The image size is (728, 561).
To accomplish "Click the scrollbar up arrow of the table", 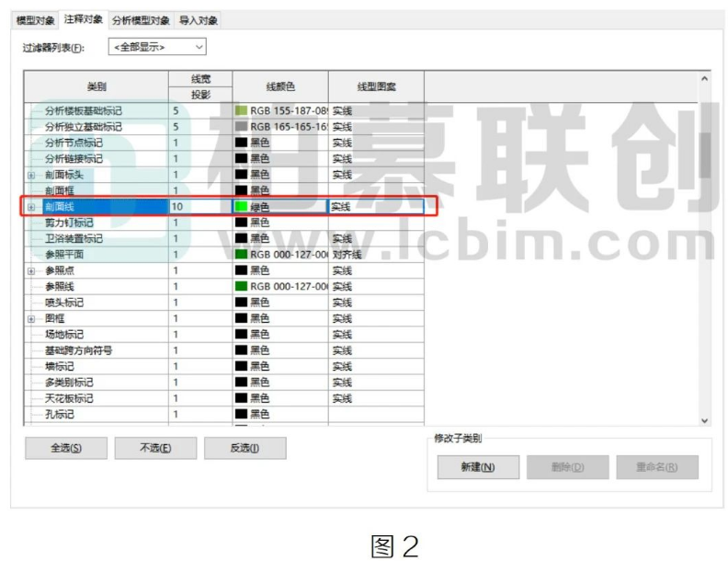I will pos(704,79).
